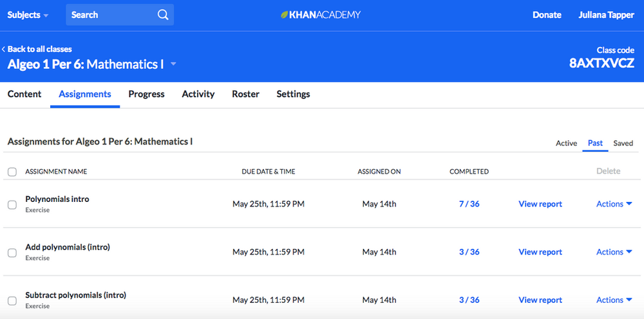The width and height of the screenshot is (644, 319).
Task: Select the Add polynomials (intro) checkbox
Action: point(12,253)
